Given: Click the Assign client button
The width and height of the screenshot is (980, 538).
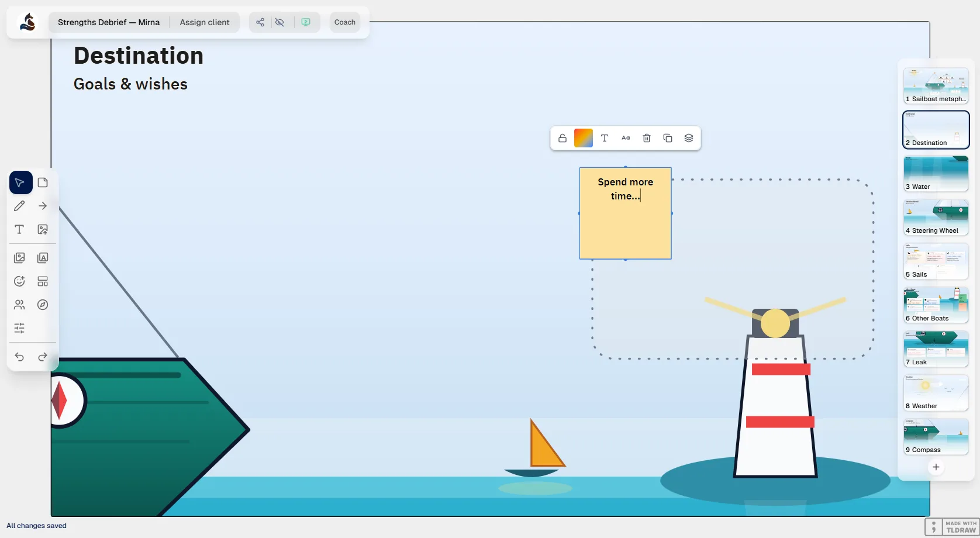Looking at the screenshot, I should point(205,22).
